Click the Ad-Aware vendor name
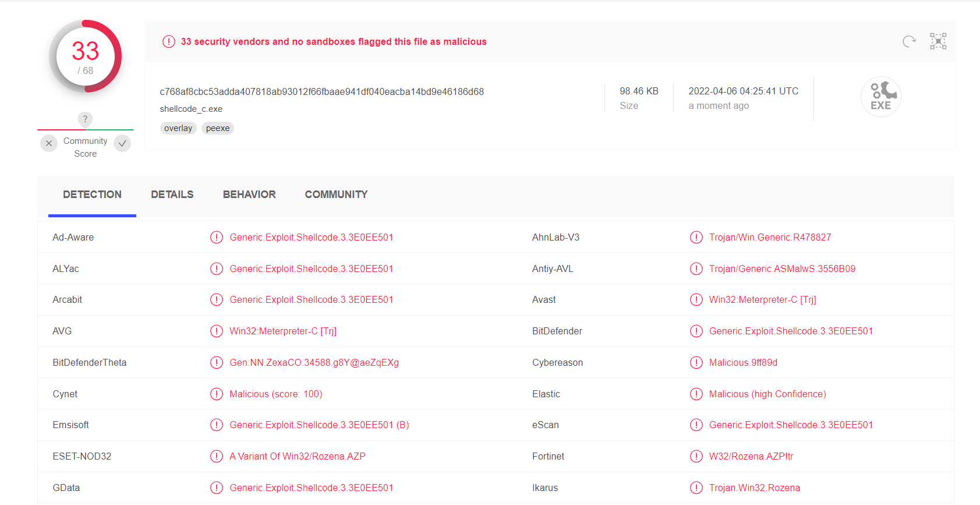 pyautogui.click(x=73, y=237)
